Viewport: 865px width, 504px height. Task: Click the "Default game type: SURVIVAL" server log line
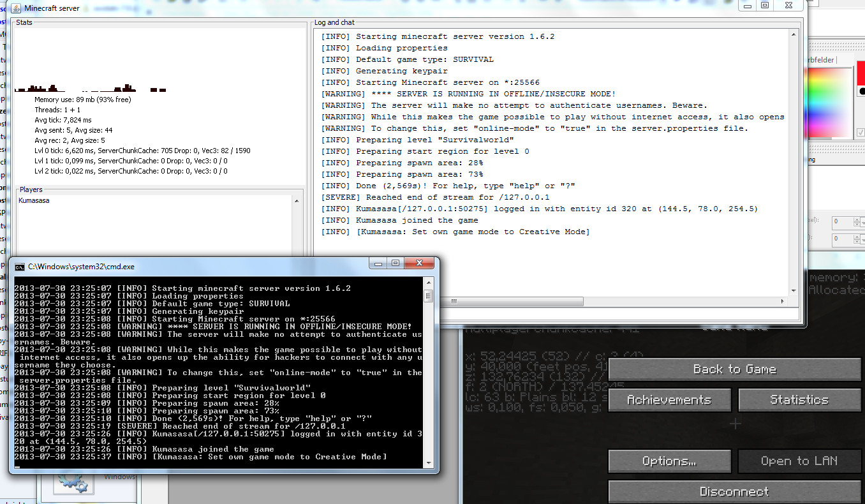click(x=407, y=59)
